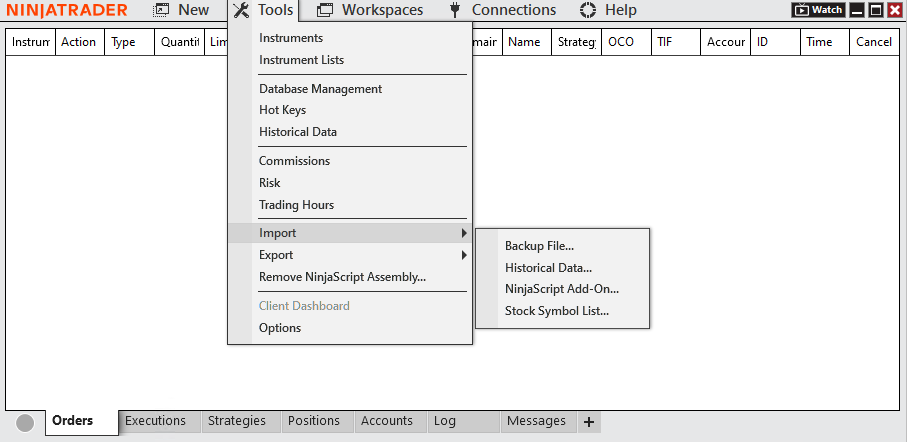Viewport: 907px width, 442px height.
Task: Sort by the Instrument column header
Action: 30,42
